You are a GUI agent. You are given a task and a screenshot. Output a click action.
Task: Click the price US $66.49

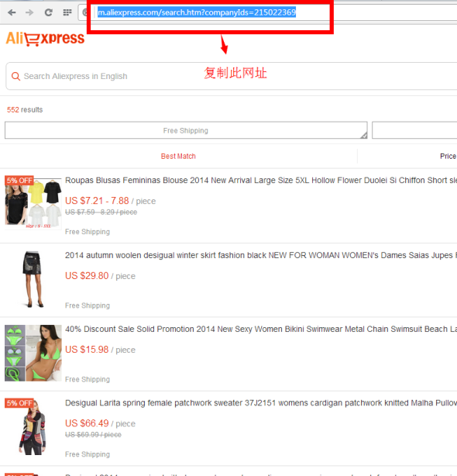[87, 423]
